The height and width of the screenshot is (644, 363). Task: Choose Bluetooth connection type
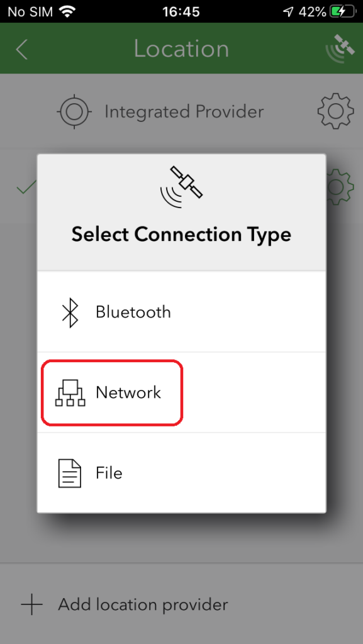click(181, 312)
